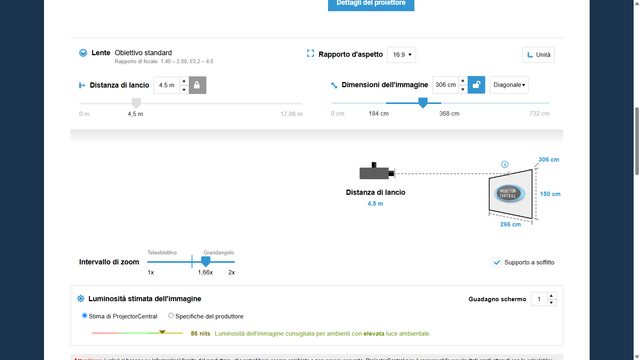Click the 4,5 m value under diagram

click(375, 204)
